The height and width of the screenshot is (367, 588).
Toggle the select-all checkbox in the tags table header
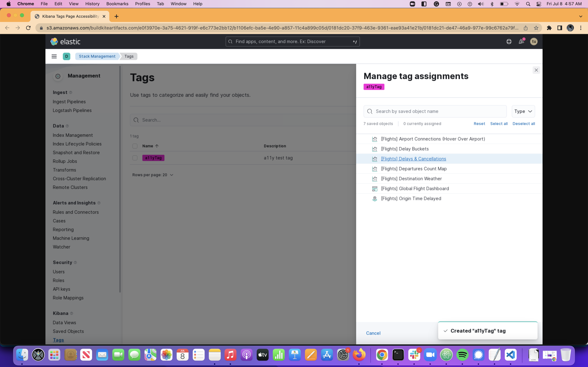pos(135,146)
